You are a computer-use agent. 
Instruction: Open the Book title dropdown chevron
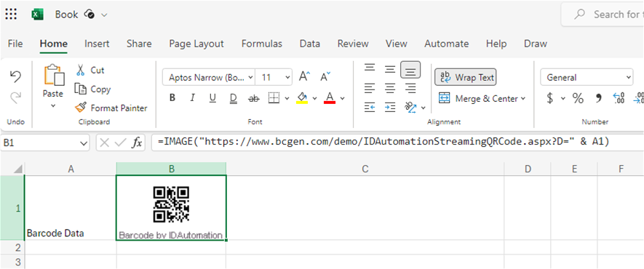pyautogui.click(x=104, y=15)
